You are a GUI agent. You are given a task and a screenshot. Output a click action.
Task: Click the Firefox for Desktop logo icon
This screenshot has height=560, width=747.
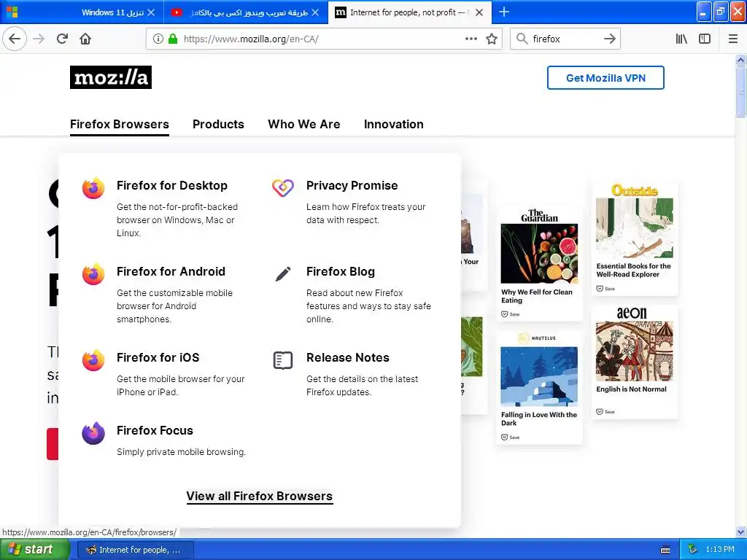(93, 188)
